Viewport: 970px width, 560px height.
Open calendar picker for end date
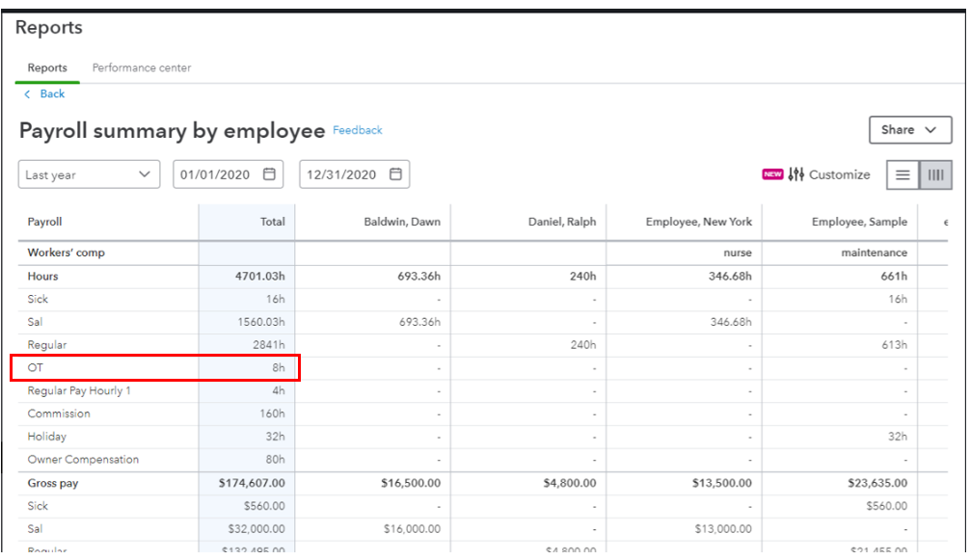[395, 174]
